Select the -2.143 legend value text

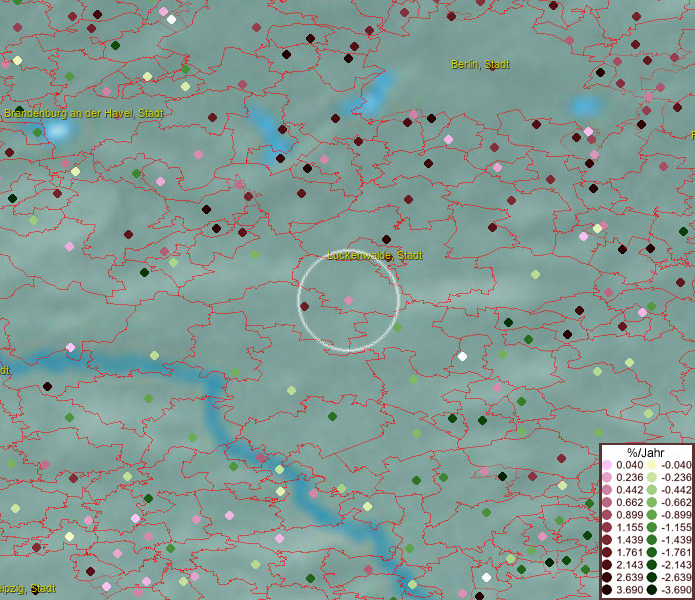[x=676, y=565]
